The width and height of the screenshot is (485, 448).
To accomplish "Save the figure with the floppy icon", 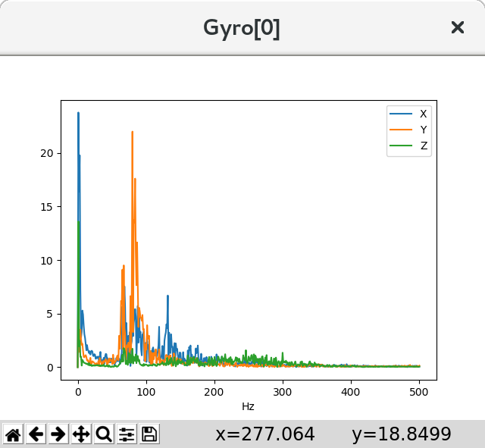I will (x=149, y=434).
